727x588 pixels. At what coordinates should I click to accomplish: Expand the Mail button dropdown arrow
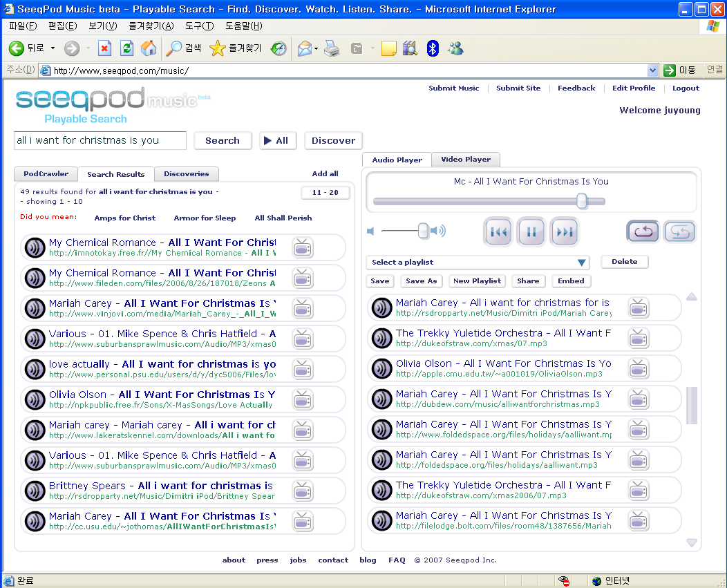click(317, 48)
